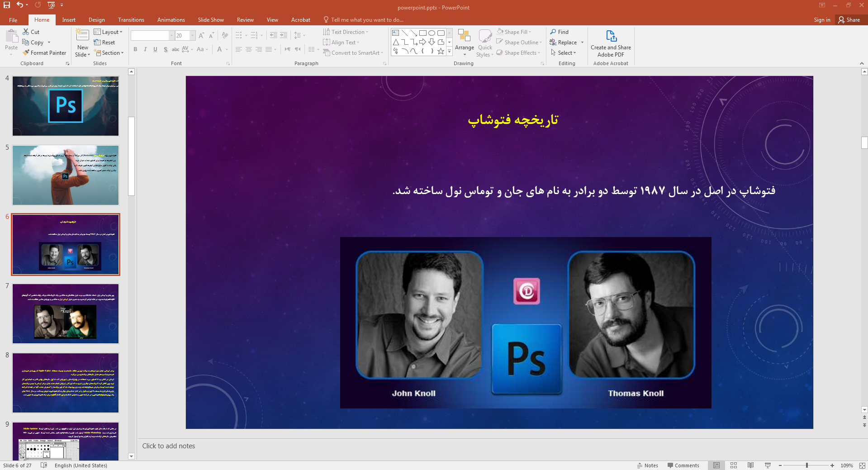
Task: Save the presentation with the floppy disk icon
Action: 7,5
